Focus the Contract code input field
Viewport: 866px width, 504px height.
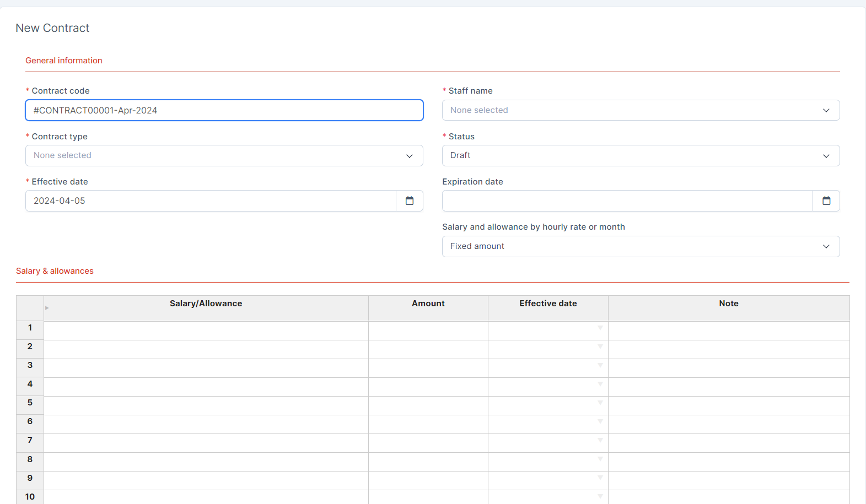224,110
